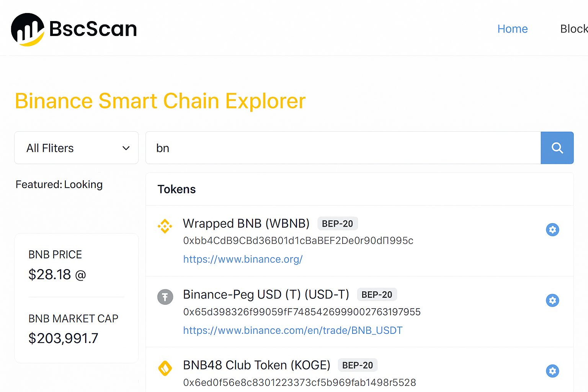Select Wrapped BNB (WBNB) result title
This screenshot has width=588, height=392.
[x=246, y=223]
